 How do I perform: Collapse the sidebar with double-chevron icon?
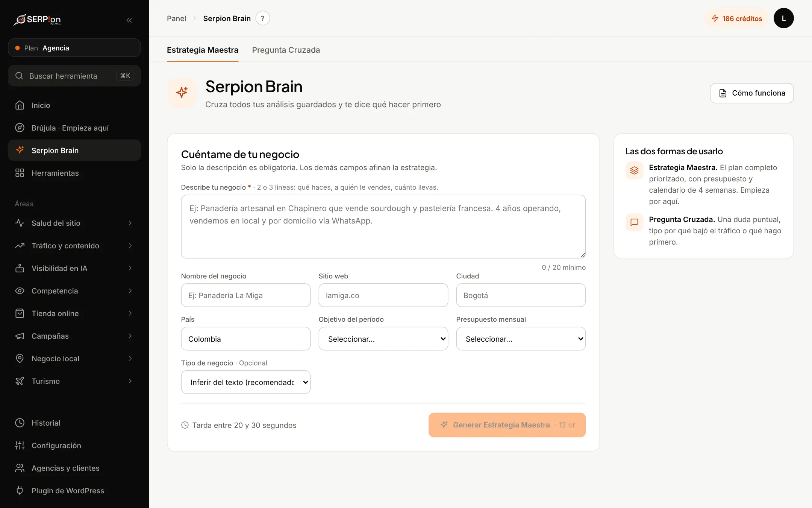click(x=129, y=20)
